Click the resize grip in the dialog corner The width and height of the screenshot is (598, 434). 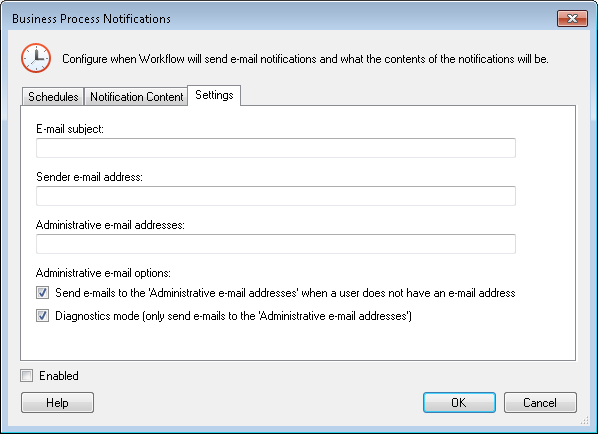[x=585, y=421]
